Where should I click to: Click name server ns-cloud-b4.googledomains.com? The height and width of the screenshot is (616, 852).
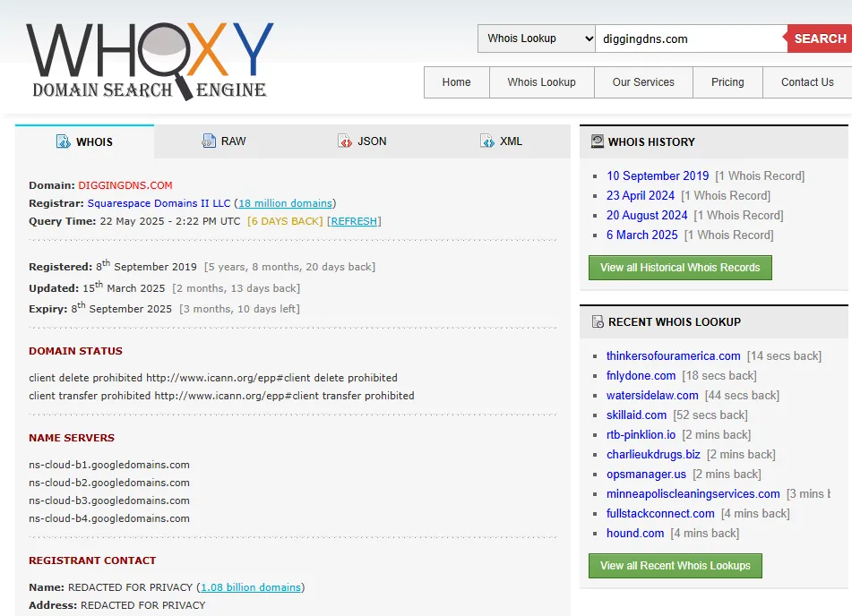pos(109,518)
